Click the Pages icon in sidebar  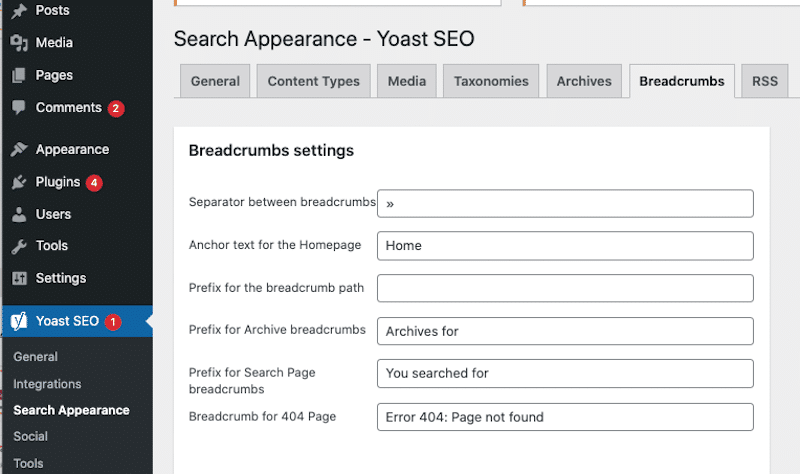pyautogui.click(x=19, y=76)
